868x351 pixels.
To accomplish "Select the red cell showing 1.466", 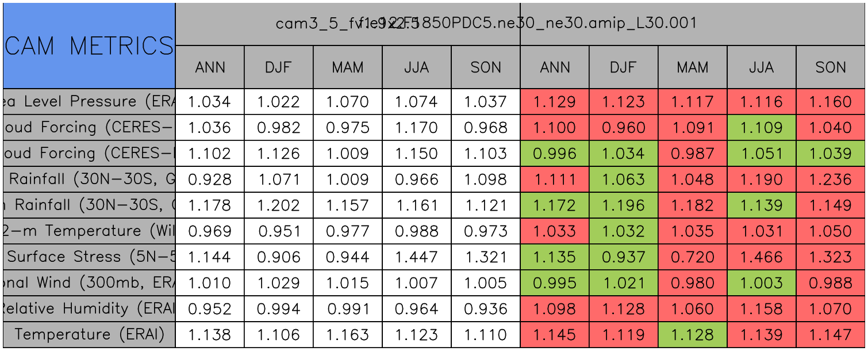I will tap(761, 257).
